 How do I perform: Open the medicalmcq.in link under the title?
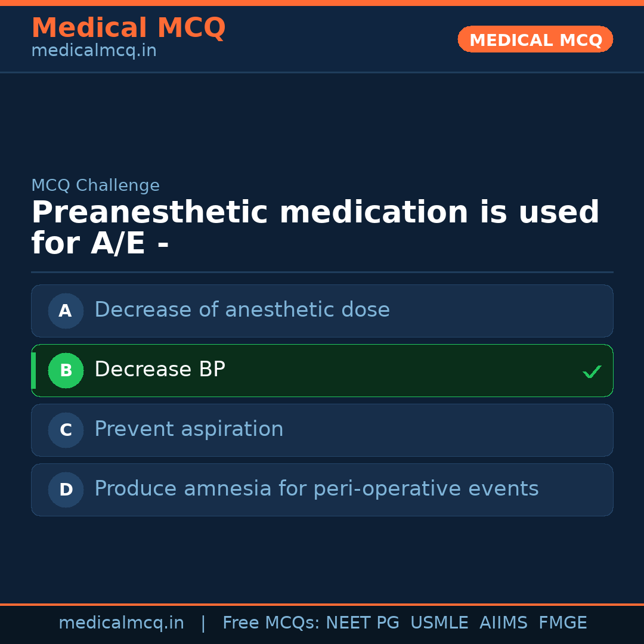pos(94,51)
